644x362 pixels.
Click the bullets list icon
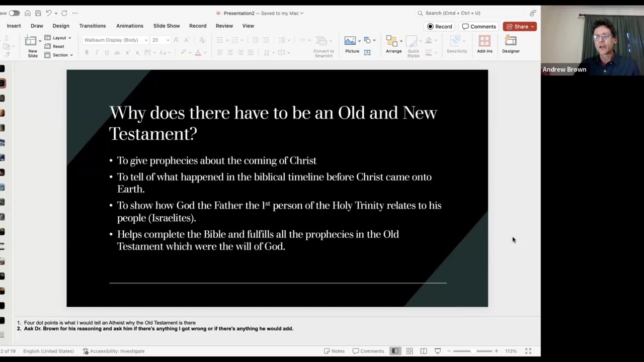tap(219, 40)
